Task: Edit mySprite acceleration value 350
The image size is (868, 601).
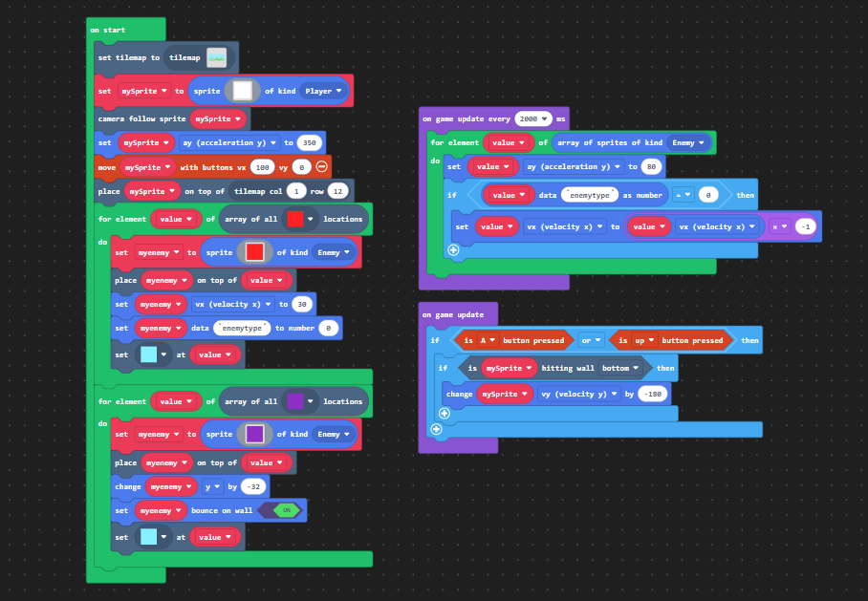Action: (310, 142)
